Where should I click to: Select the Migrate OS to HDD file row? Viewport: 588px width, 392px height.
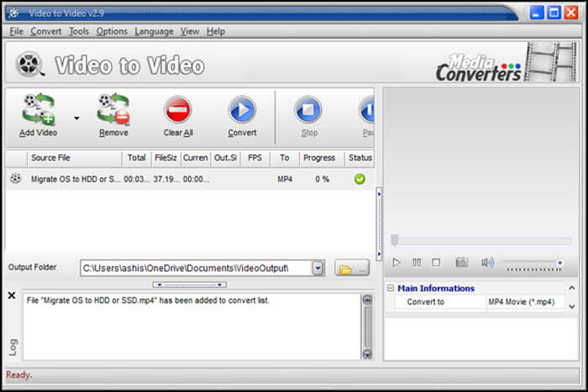tap(76, 179)
